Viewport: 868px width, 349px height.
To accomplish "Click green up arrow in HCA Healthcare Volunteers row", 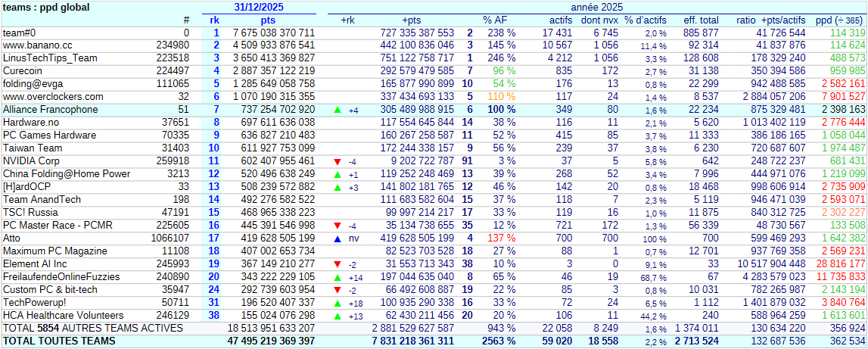I will 338,316.
